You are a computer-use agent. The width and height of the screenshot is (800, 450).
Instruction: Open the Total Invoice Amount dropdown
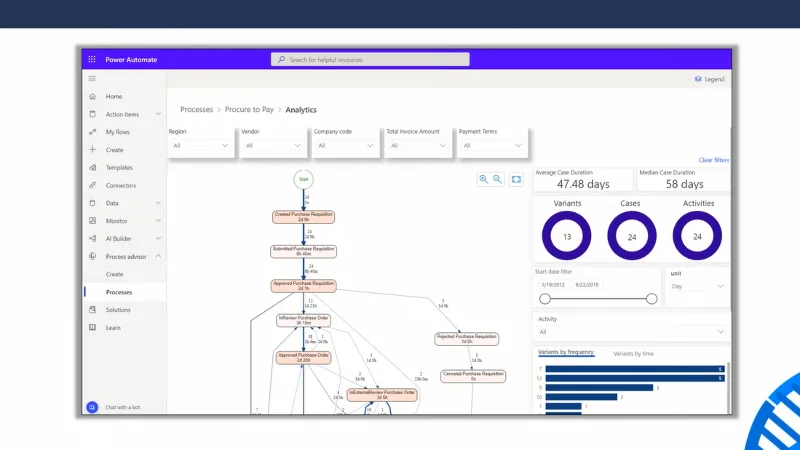pyautogui.click(x=418, y=145)
